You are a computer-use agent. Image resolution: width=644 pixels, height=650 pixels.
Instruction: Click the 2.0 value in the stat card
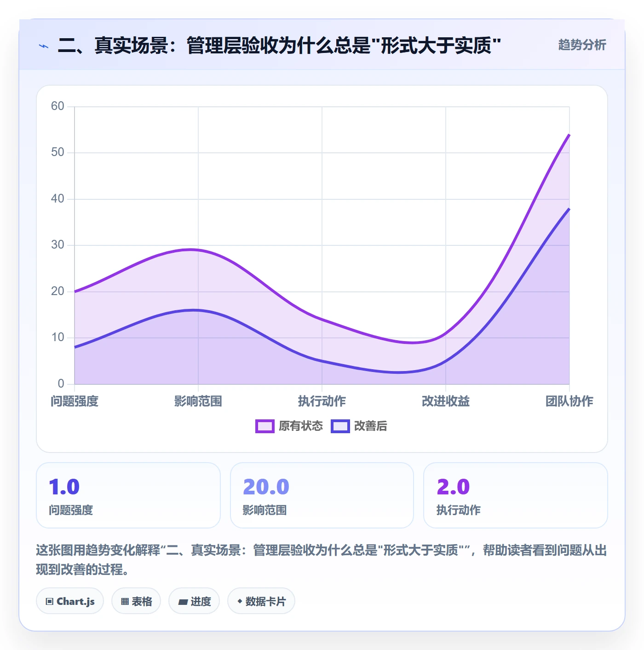[453, 487]
